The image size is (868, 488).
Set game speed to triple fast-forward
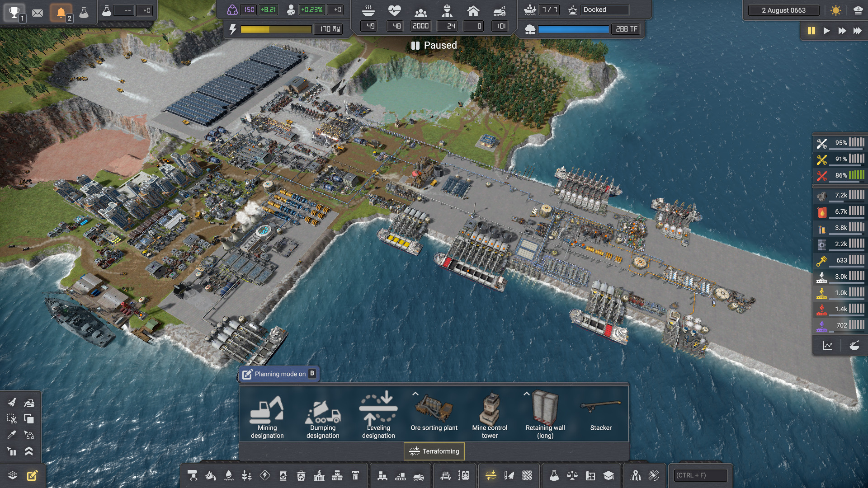click(x=858, y=31)
